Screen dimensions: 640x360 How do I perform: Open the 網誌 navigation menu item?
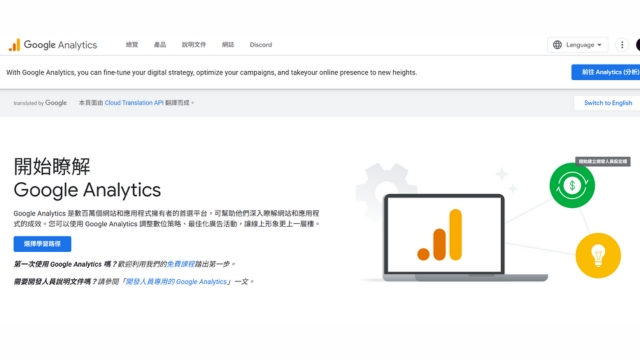[228, 45]
